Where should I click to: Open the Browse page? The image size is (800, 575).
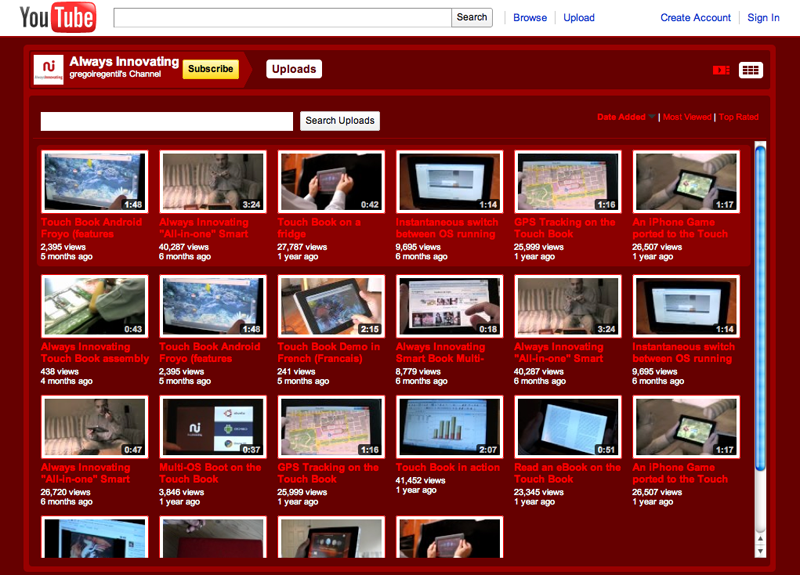tap(530, 18)
